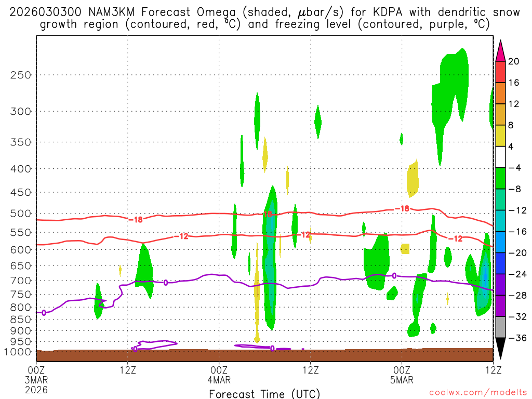
Task: Click the number -16 on the color bar scale
Action: point(517,232)
